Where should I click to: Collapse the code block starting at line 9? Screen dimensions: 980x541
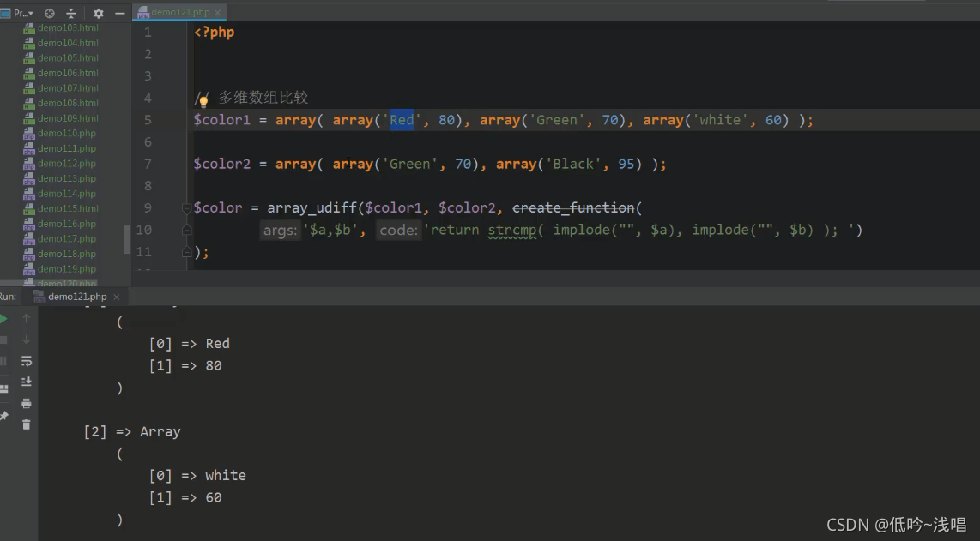point(185,207)
